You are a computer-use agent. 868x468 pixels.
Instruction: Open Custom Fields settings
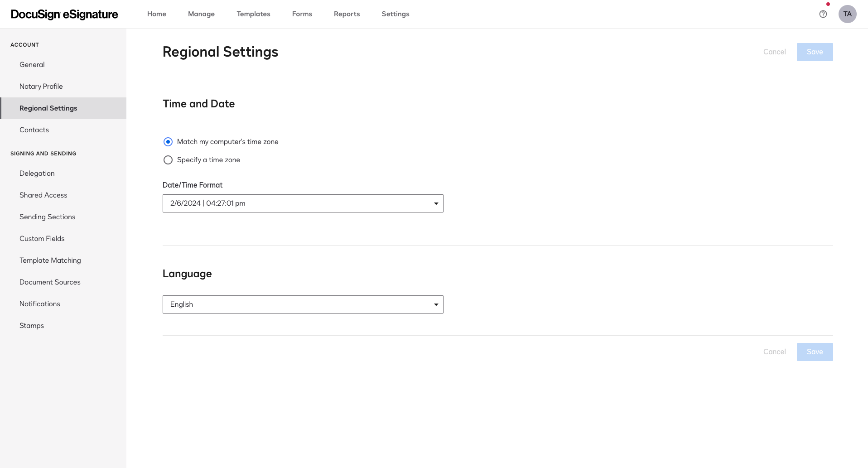tap(42, 239)
